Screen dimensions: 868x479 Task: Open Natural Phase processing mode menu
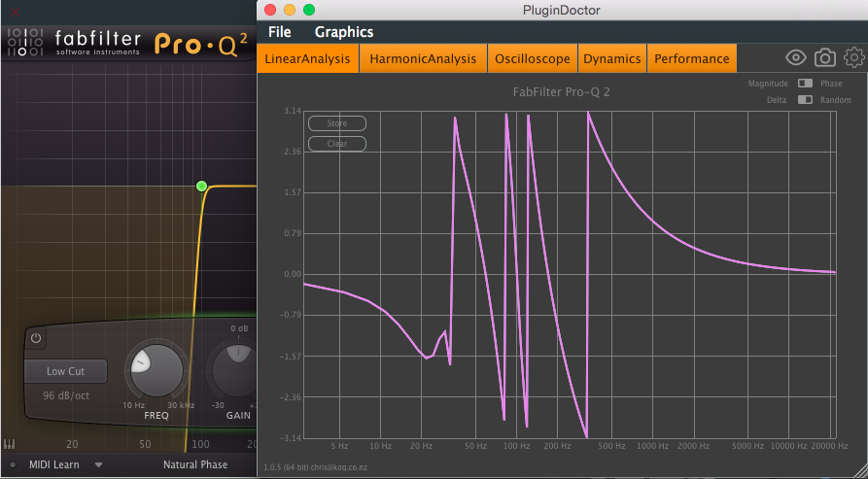coord(194,464)
